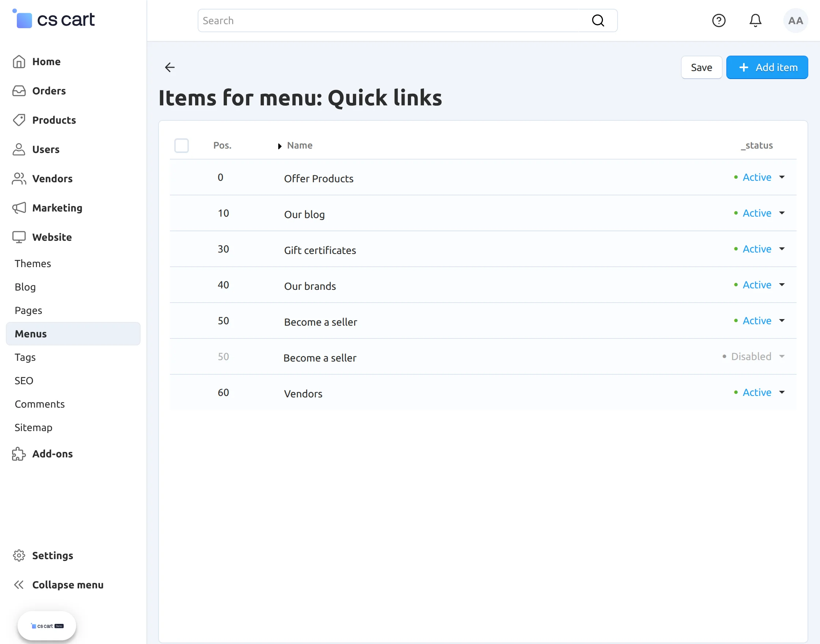Open the Products menu
The height and width of the screenshot is (644, 820).
[x=54, y=120]
